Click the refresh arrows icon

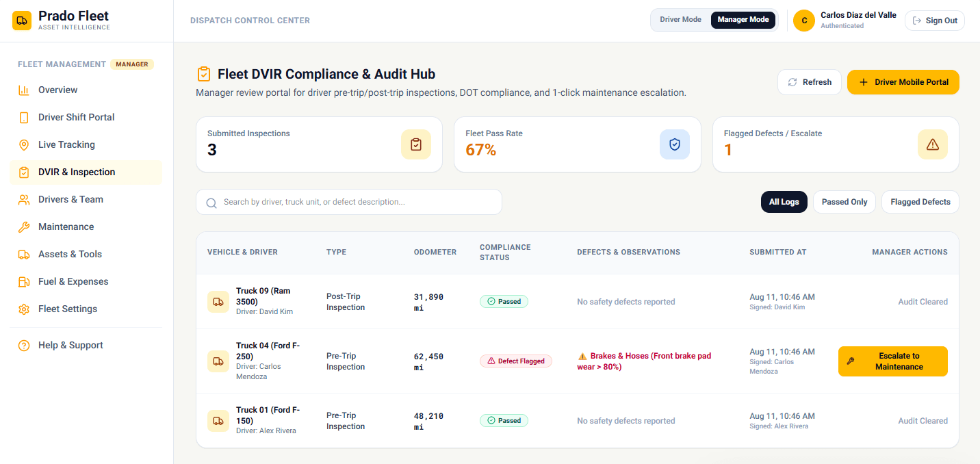point(792,82)
